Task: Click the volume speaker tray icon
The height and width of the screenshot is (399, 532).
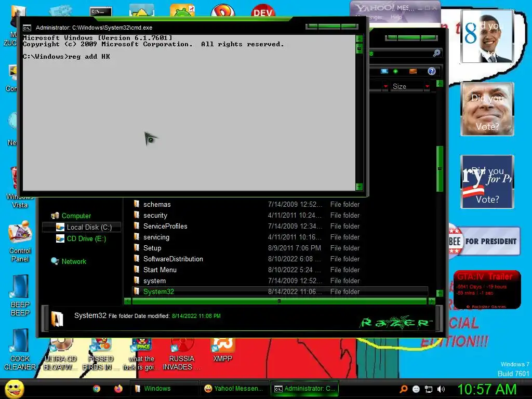Action: point(441,389)
